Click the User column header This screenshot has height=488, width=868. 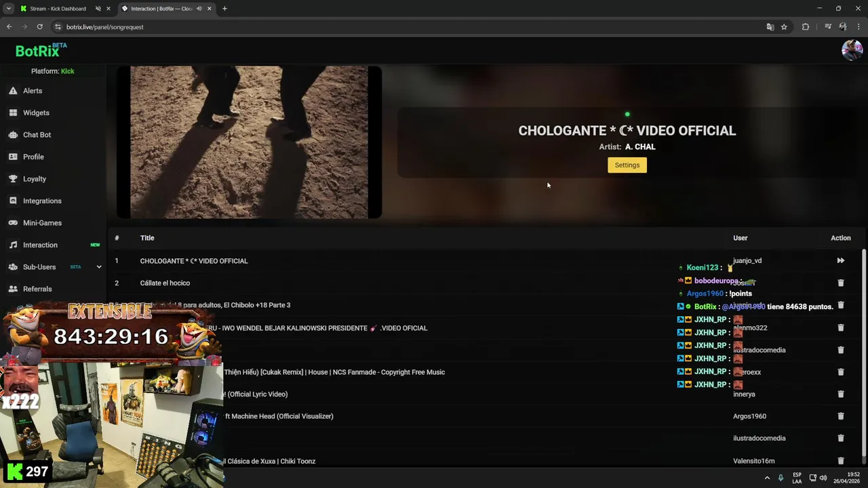740,238
